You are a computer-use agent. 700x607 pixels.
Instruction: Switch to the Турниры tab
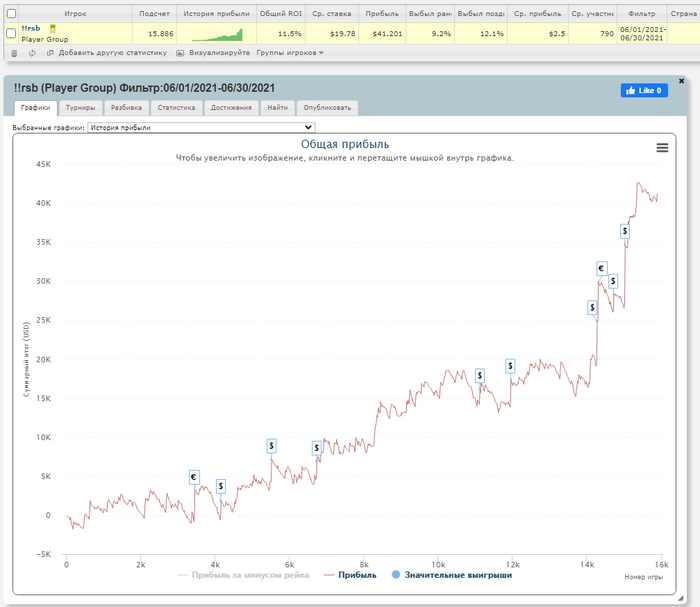80,108
